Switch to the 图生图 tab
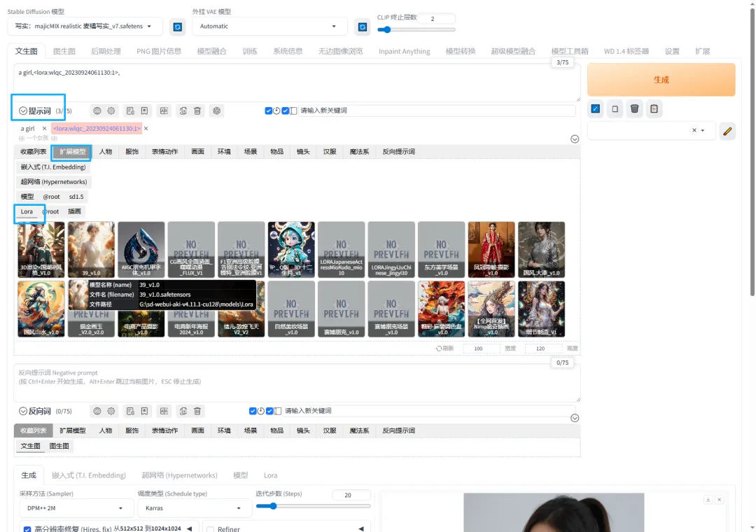The height and width of the screenshot is (532, 756). [64, 51]
